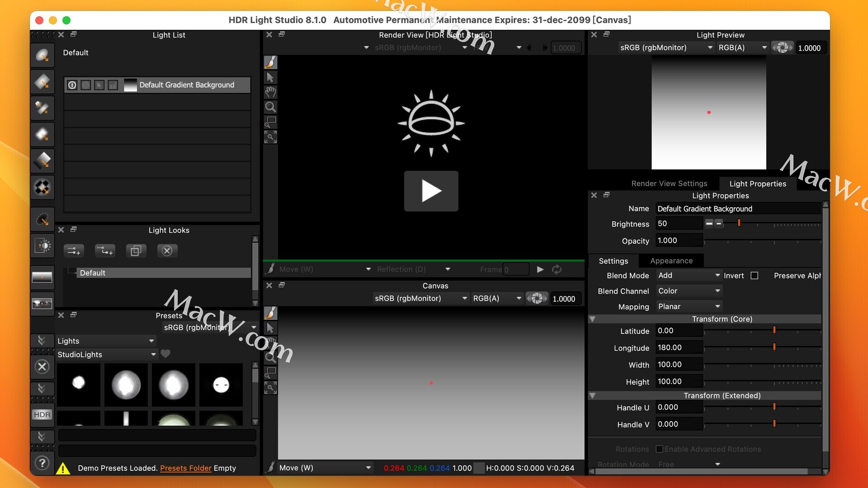Click the loop refresh icon beside Frame
Viewport: 868px width, 488px height.
coord(557,269)
